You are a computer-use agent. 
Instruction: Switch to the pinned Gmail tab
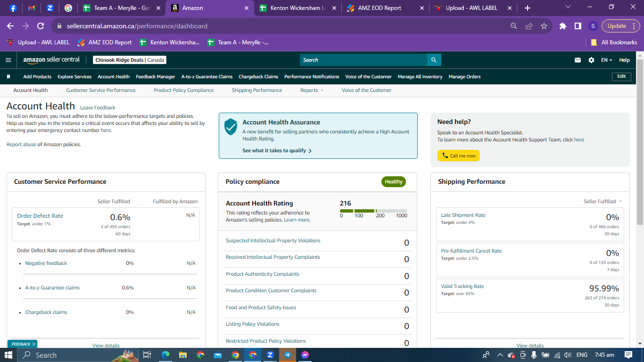pyautogui.click(x=32, y=8)
